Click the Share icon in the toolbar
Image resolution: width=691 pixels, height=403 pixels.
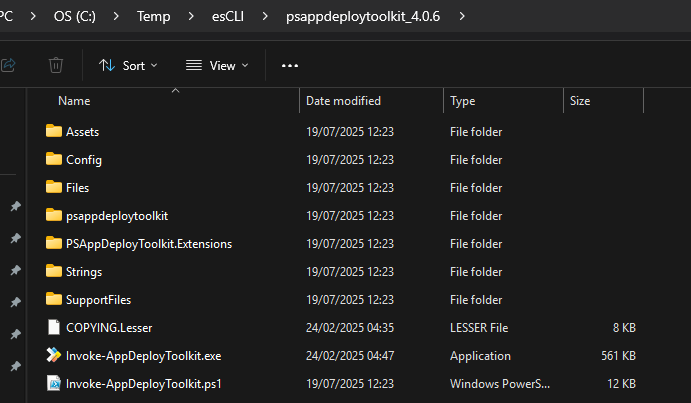[8, 65]
